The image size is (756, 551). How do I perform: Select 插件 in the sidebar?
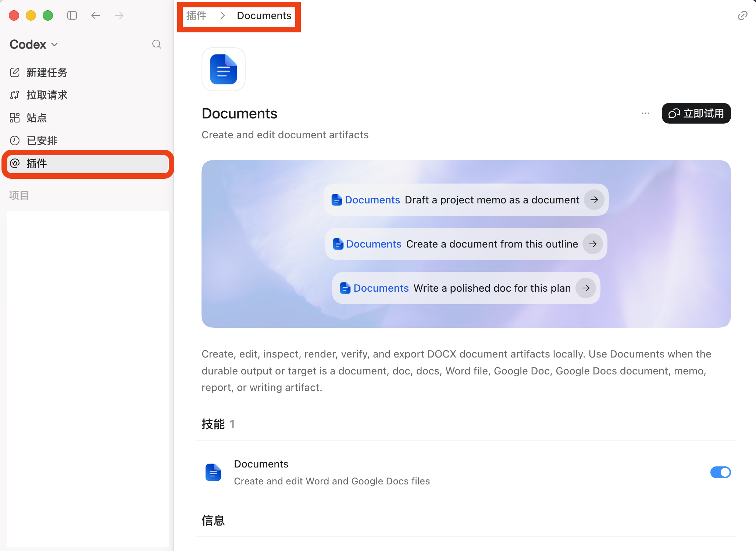point(88,163)
